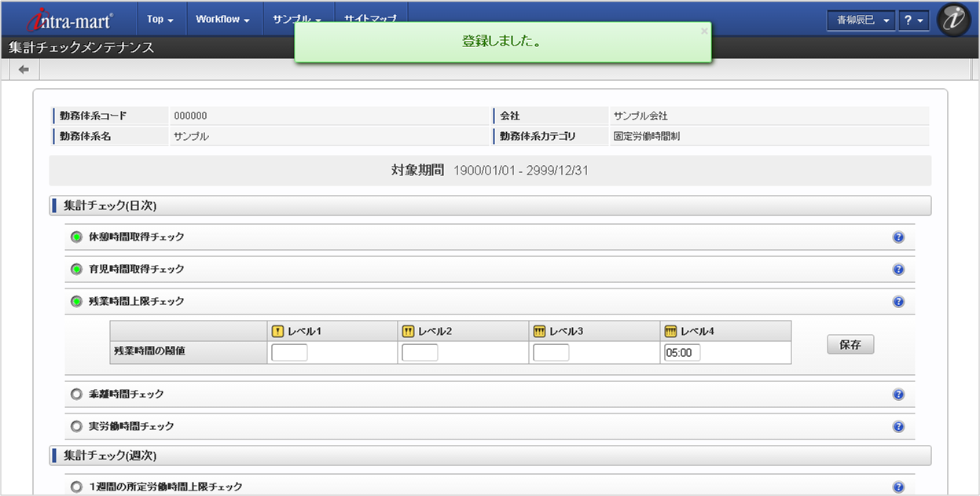980x496 pixels.
Task: Toggle 休憩時間取得チェック status indicator
Action: point(76,237)
